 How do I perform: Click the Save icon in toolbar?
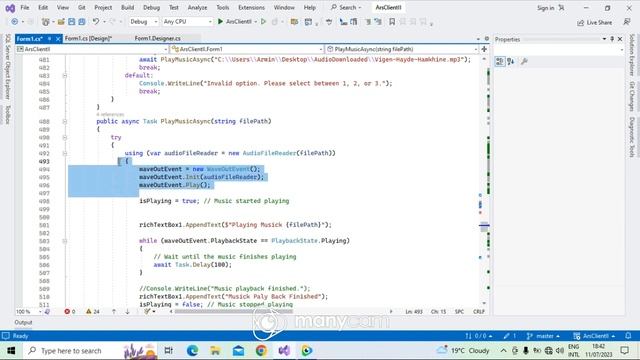(71, 22)
